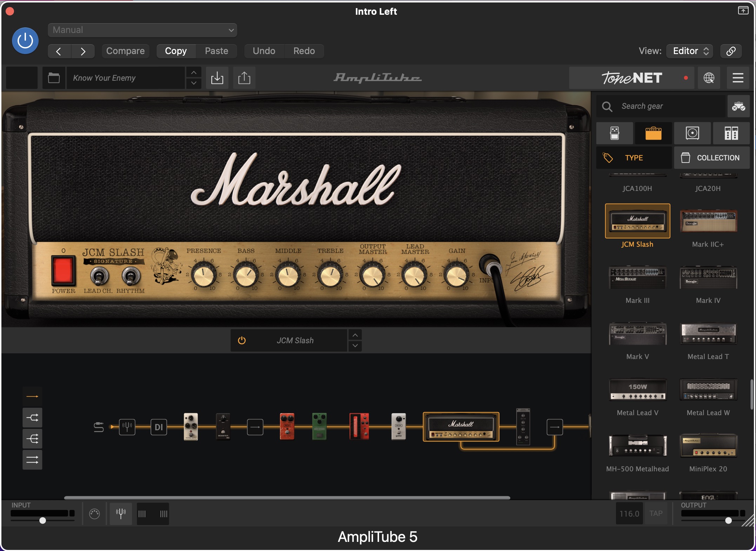
Task: Step to previous amp model with up arrow
Action: tap(355, 335)
